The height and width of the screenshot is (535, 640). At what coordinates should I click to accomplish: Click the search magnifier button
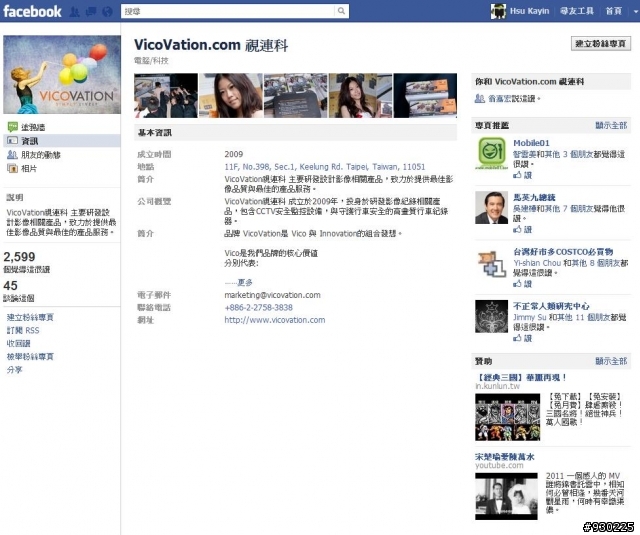(x=341, y=11)
